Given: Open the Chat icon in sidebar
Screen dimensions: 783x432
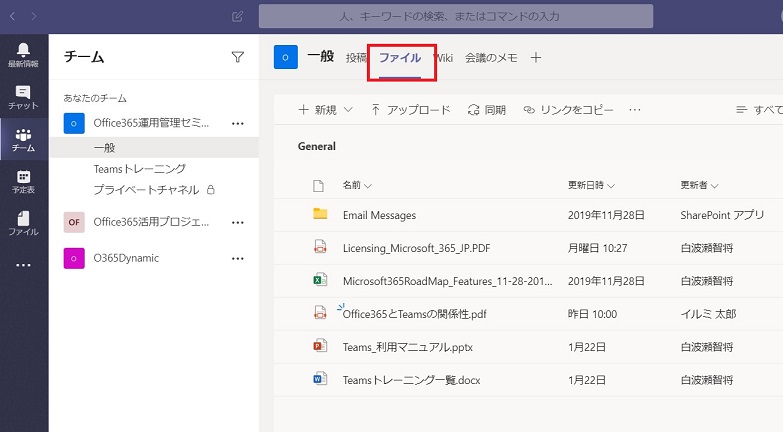Looking at the screenshot, I should pos(23,97).
